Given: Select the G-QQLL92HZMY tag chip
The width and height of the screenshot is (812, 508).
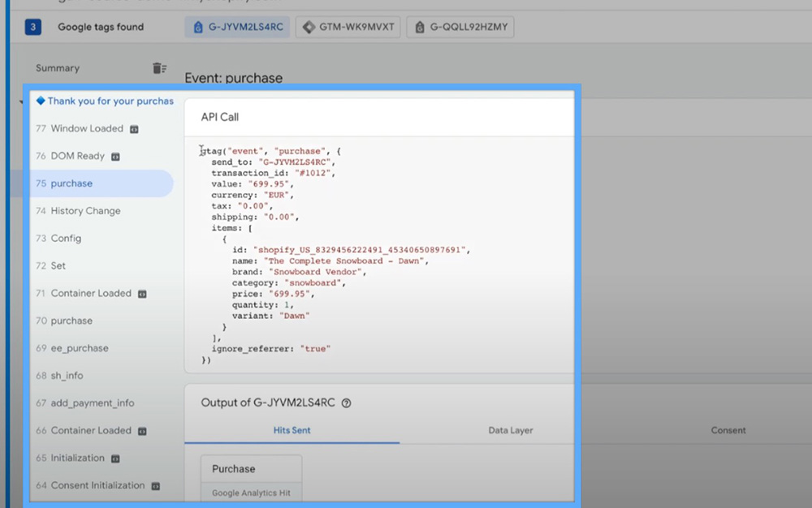Looking at the screenshot, I should pyautogui.click(x=460, y=27).
